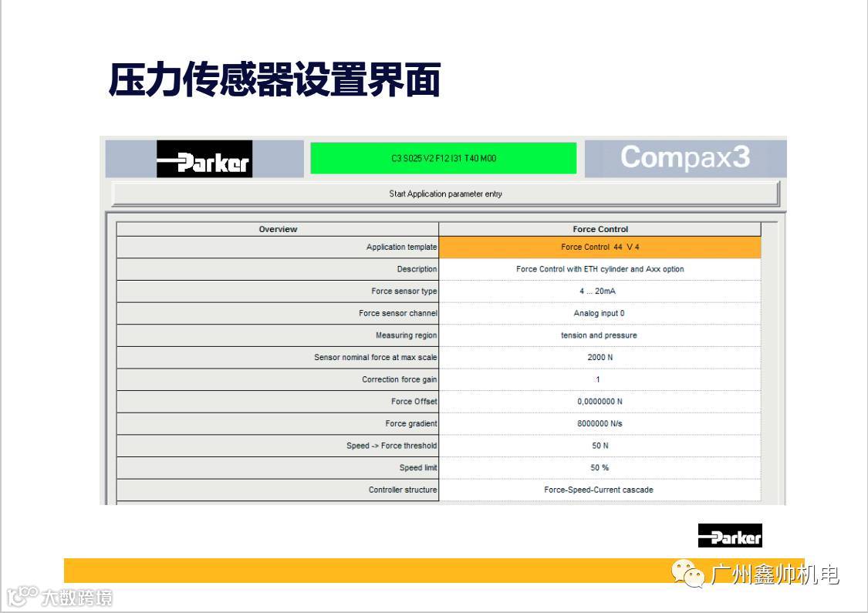Click 'Force-Speed-Current cascade' value

click(x=599, y=490)
